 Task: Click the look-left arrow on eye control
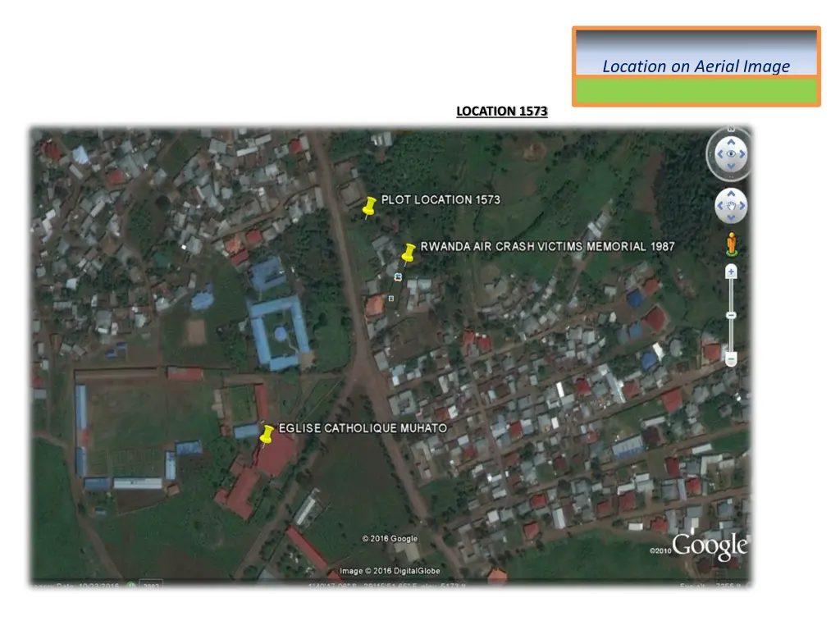[x=720, y=154]
